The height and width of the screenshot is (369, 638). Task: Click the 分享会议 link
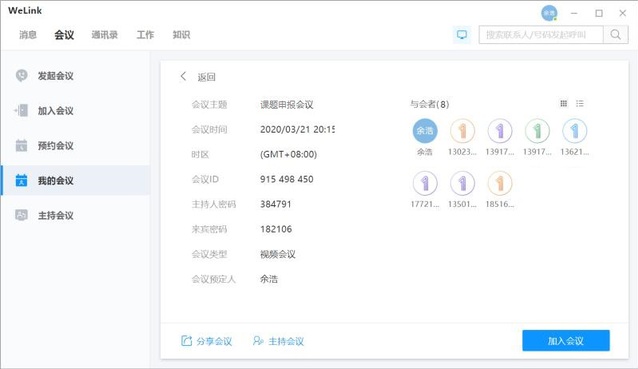(x=206, y=341)
